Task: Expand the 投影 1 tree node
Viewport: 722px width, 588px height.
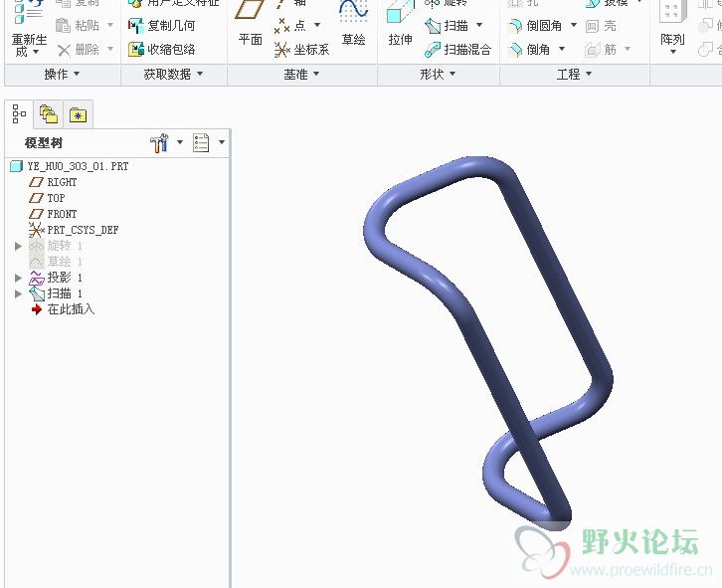Action: (x=19, y=278)
